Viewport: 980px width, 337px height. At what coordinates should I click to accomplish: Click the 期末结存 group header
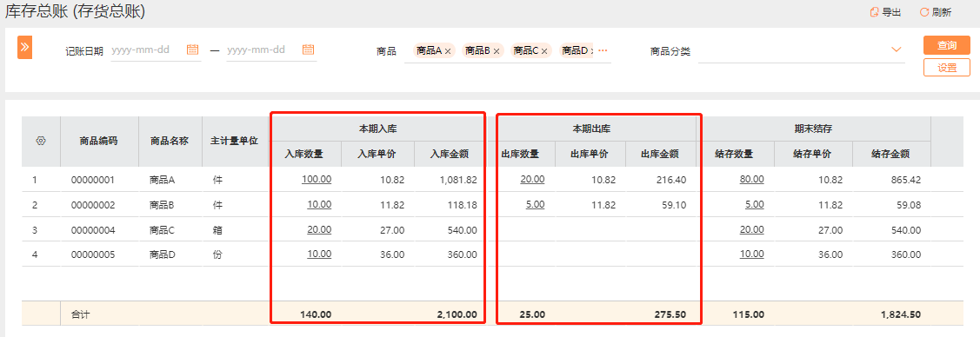(814, 129)
